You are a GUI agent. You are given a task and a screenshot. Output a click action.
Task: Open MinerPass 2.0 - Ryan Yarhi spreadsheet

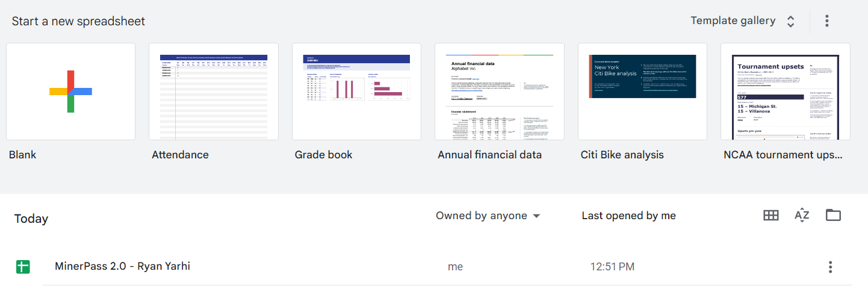[122, 266]
